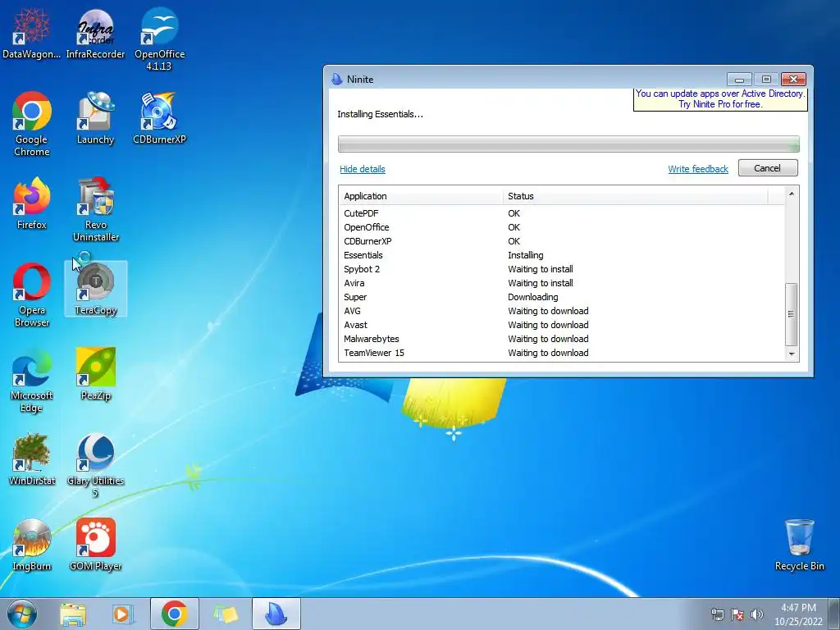Screen dimensions: 840x630
Task: Select the Microsoft Edge desktop icon
Action: (x=32, y=381)
